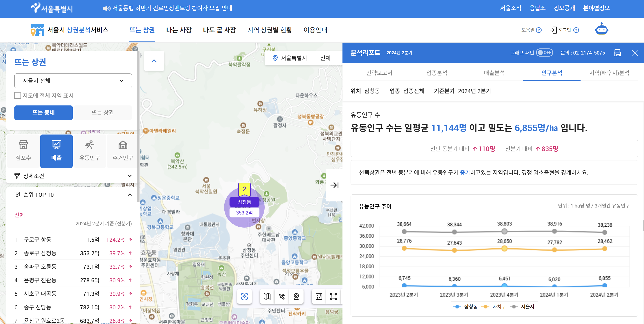644x324 pixels.
Task: Click the 서울특별시 logo in top bar
Action: click(52, 8)
